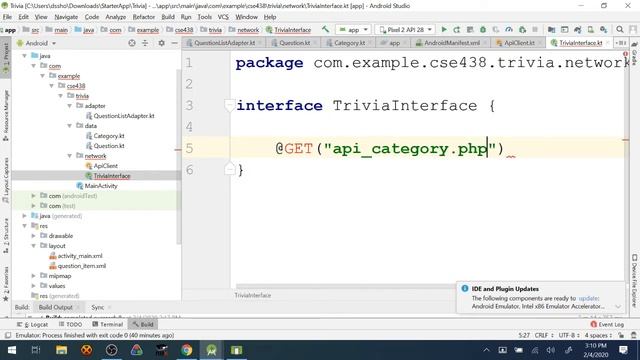The image size is (640, 360).
Task: Open the Structure side tab
Action: [6, 236]
